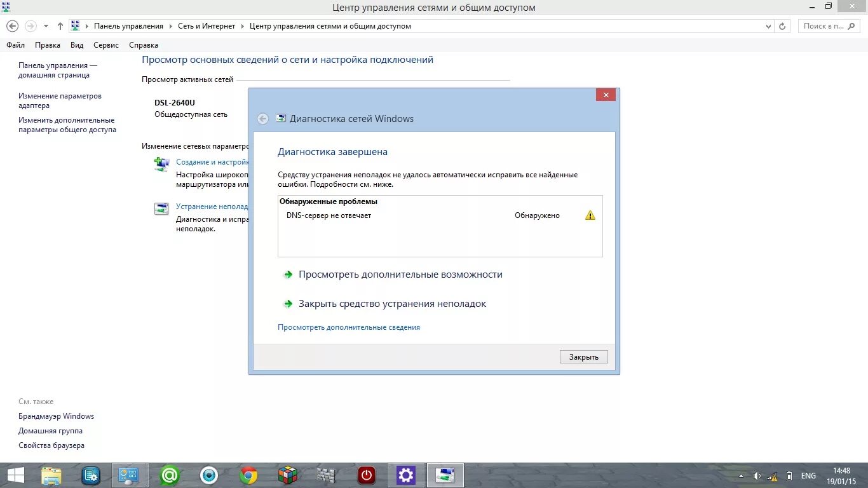Click the network setup wizard icon
868x488 pixels.
[x=162, y=164]
